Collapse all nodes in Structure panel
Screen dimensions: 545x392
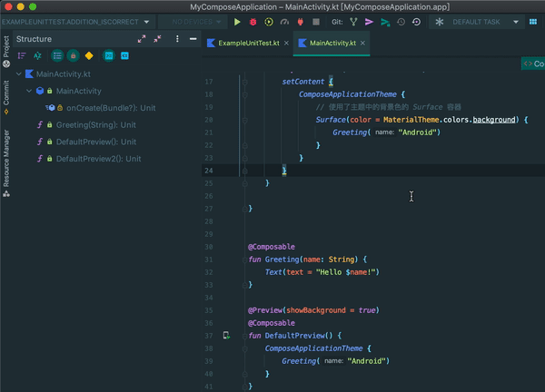(x=157, y=39)
